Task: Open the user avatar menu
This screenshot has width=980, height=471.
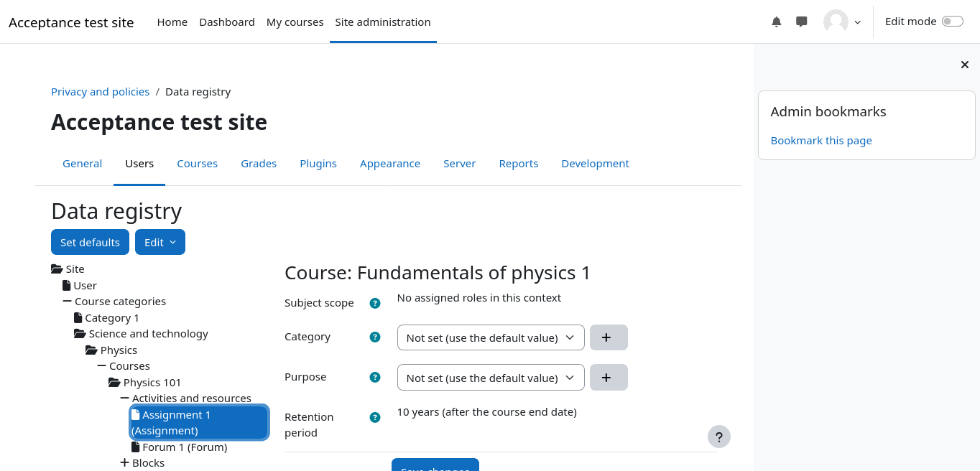Action: (841, 22)
